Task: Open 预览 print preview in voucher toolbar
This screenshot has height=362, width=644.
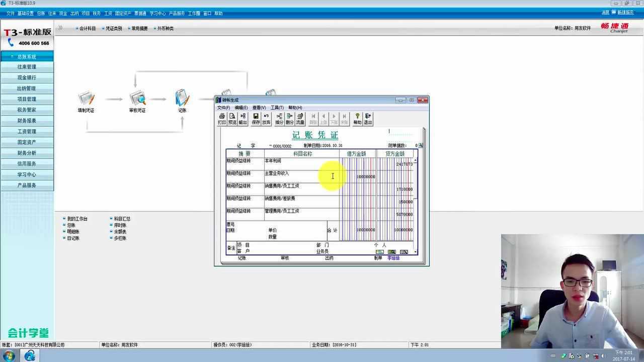Action: (x=232, y=119)
